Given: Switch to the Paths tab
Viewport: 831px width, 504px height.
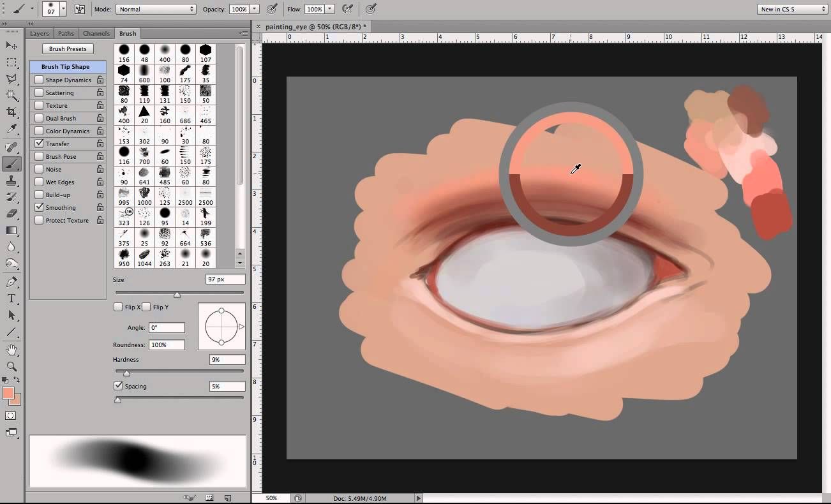Looking at the screenshot, I should click(66, 33).
